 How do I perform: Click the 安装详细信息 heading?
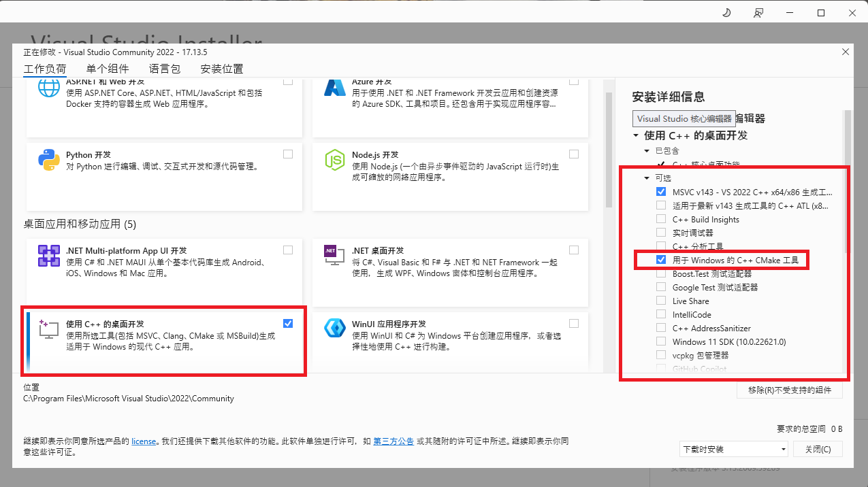tap(669, 97)
